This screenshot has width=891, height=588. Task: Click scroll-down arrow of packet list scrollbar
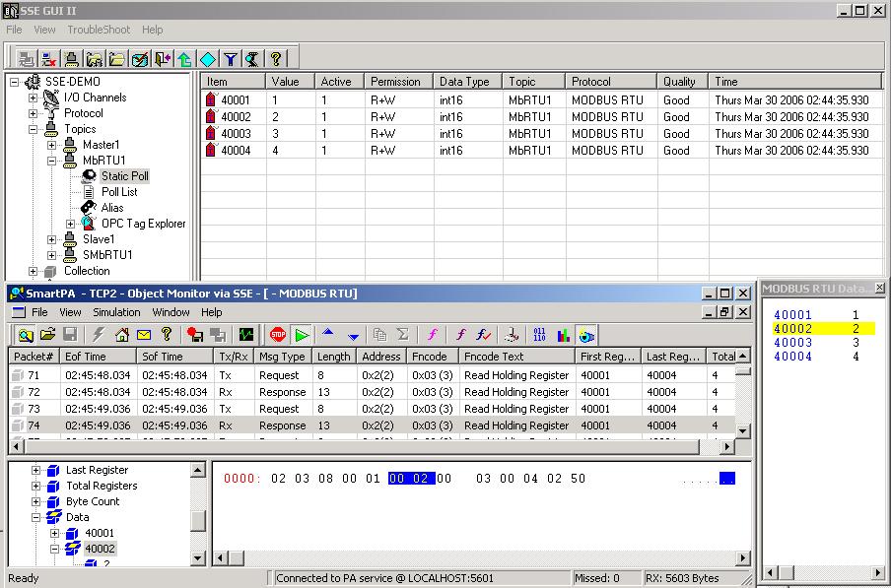point(743,430)
